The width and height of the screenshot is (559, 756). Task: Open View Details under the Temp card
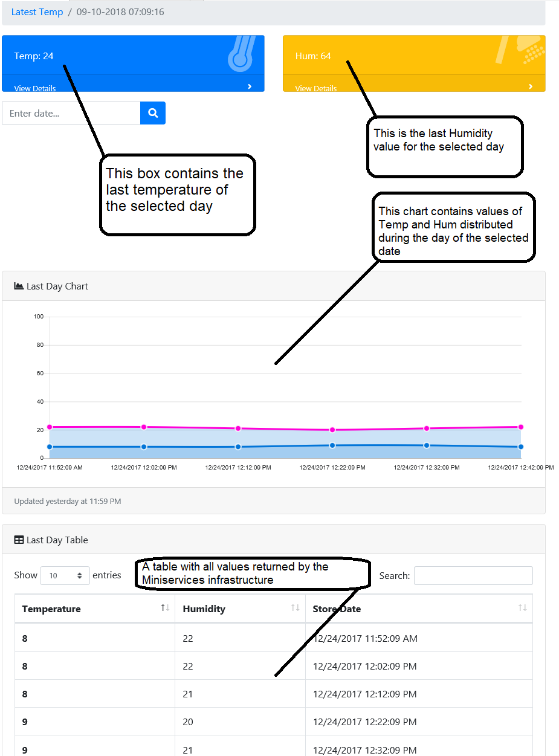[35, 88]
